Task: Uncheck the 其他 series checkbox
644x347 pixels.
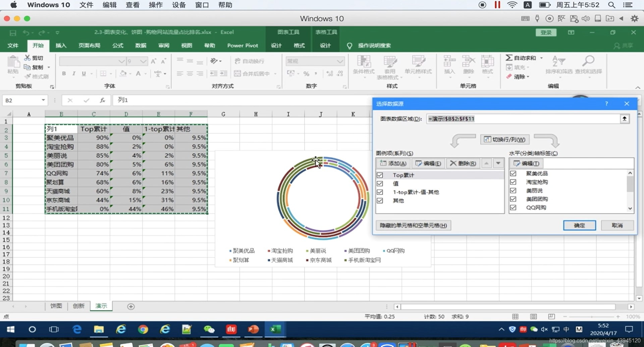Action: (380, 201)
